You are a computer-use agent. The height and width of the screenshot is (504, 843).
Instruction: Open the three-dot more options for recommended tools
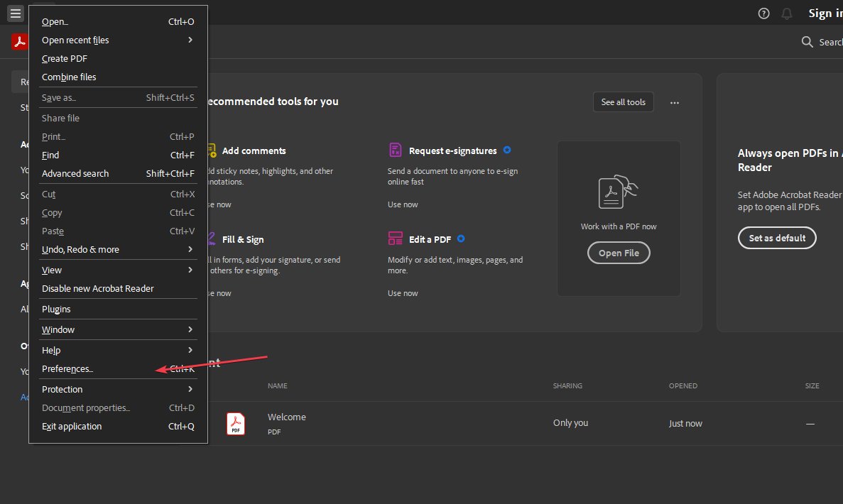[x=674, y=102]
